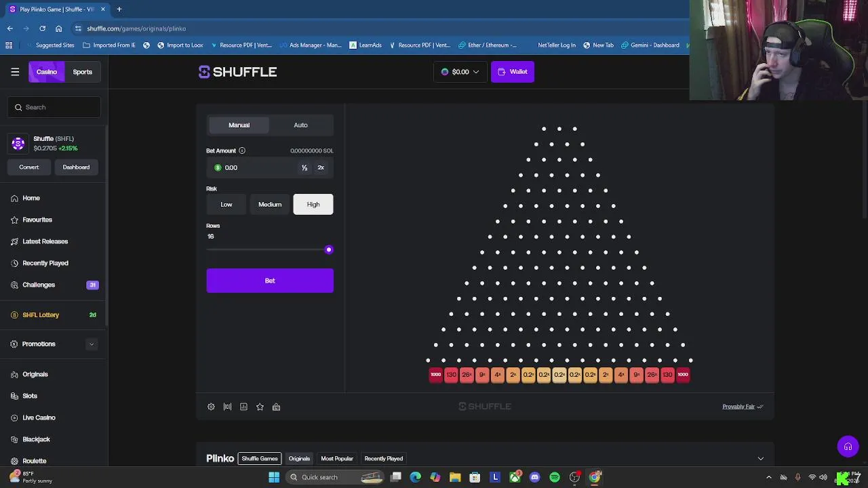This screenshot has height=488, width=868.
Task: Open the Provably Fair link
Action: point(743,407)
